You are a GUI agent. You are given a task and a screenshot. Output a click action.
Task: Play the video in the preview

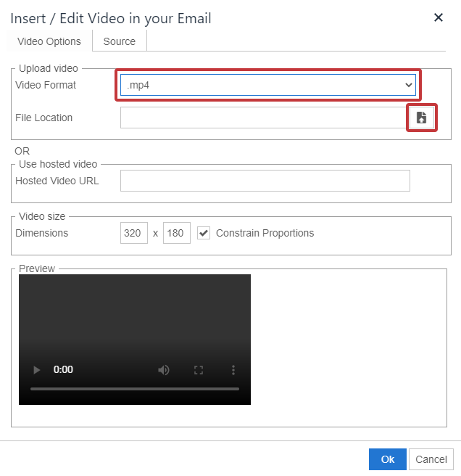(x=37, y=370)
